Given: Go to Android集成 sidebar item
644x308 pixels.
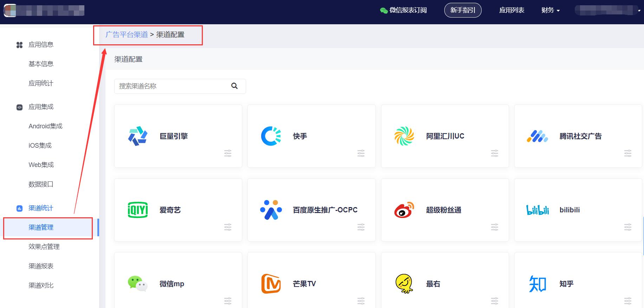Looking at the screenshot, I should (45, 126).
